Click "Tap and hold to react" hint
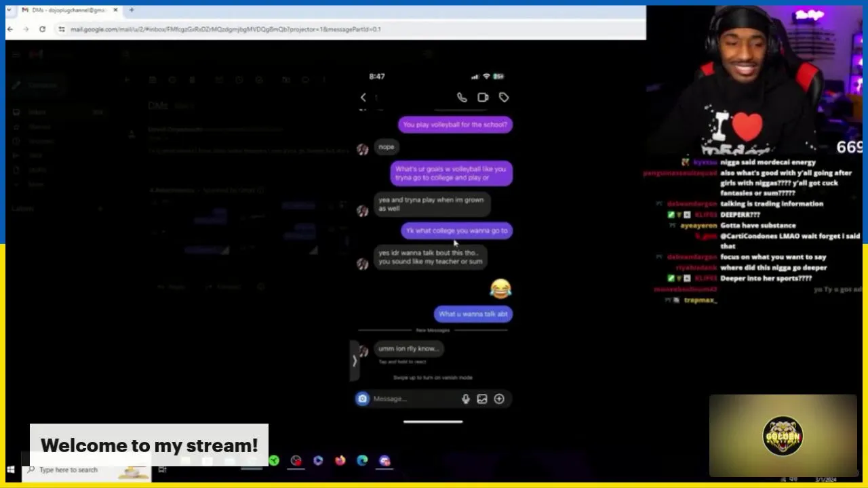The image size is (868, 488). click(x=402, y=362)
